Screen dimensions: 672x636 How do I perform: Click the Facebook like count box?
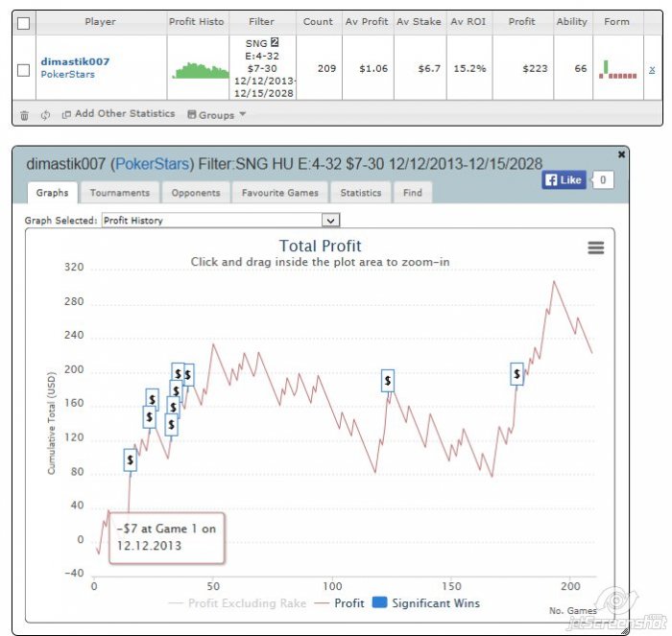[x=603, y=180]
